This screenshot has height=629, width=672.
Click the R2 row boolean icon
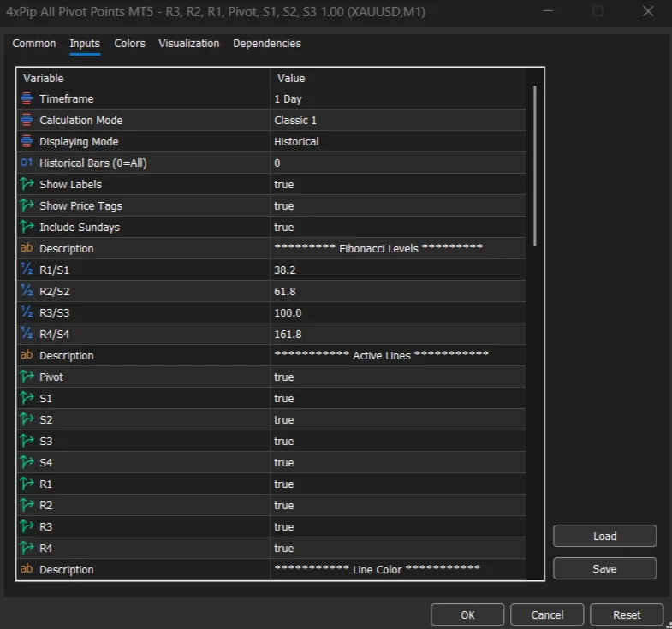[27, 505]
